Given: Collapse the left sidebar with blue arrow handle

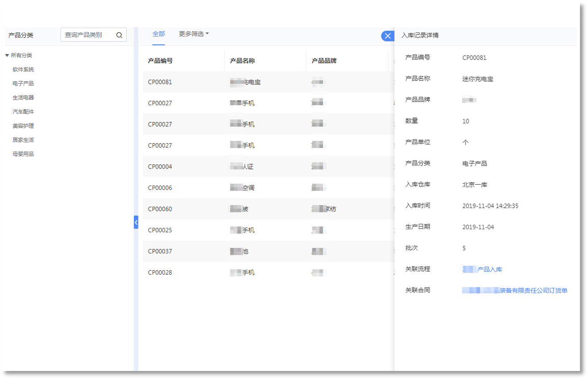Looking at the screenshot, I should pos(136,222).
